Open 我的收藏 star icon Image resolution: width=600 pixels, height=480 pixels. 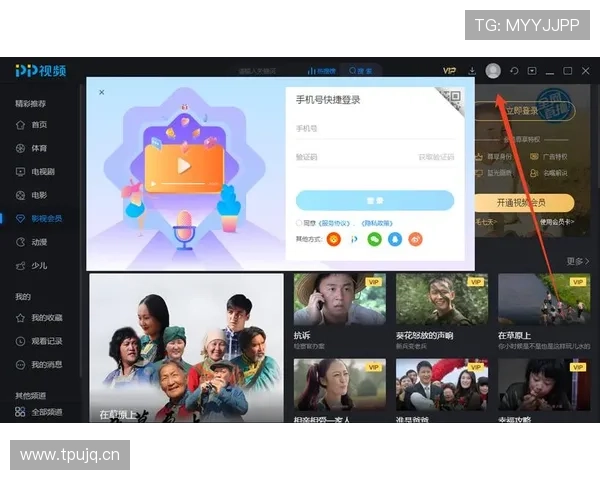point(20,318)
